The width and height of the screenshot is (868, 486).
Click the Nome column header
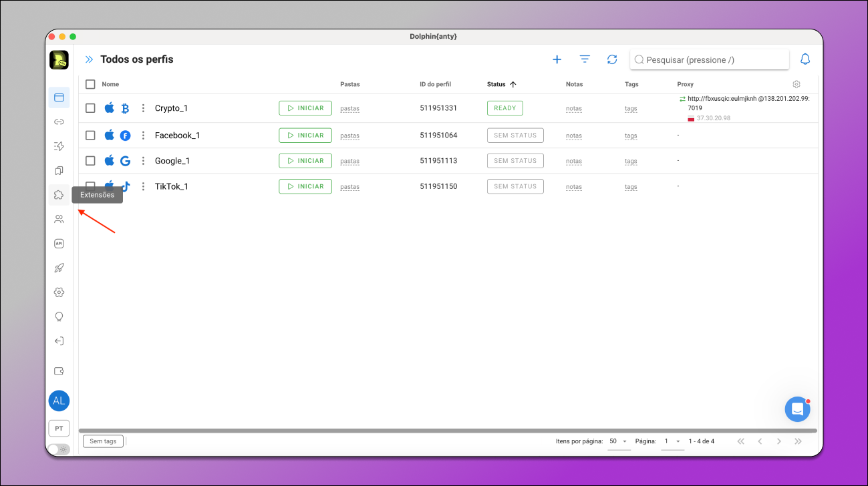110,84
